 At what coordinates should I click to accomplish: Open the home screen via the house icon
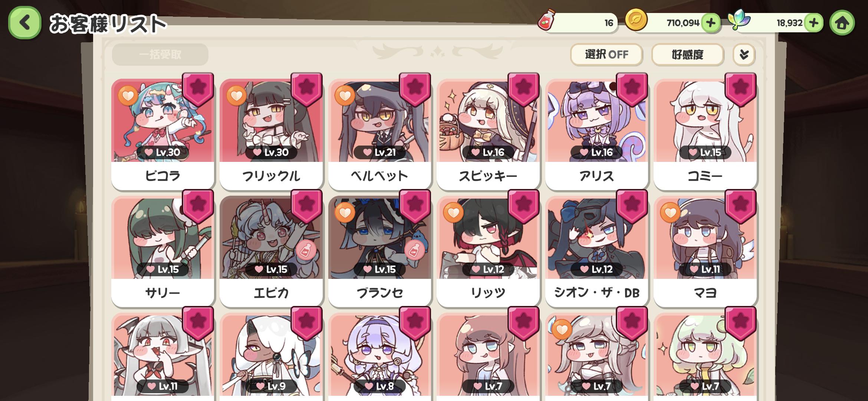[x=842, y=23]
